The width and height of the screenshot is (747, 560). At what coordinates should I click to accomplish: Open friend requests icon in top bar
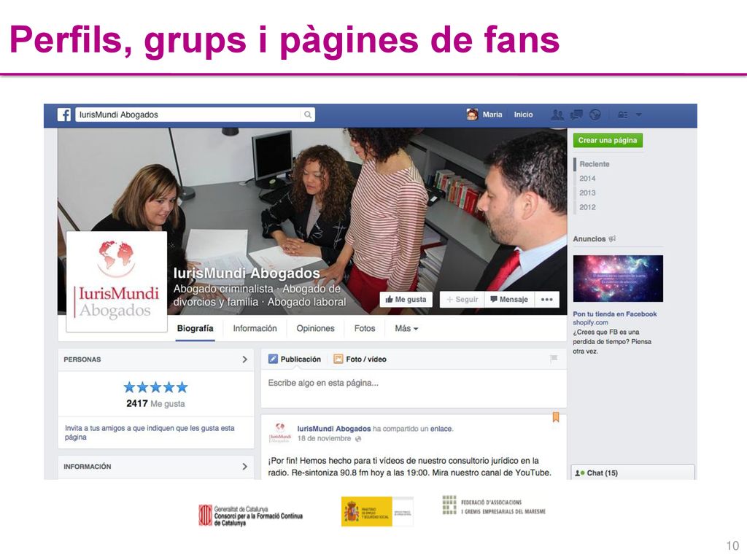(557, 114)
